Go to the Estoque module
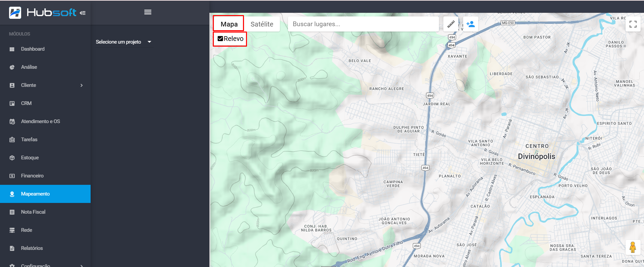This screenshot has width=644, height=267. click(x=45, y=158)
